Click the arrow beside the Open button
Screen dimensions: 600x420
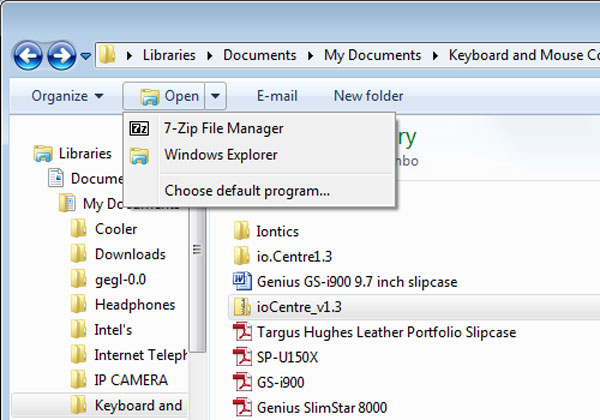point(218,96)
